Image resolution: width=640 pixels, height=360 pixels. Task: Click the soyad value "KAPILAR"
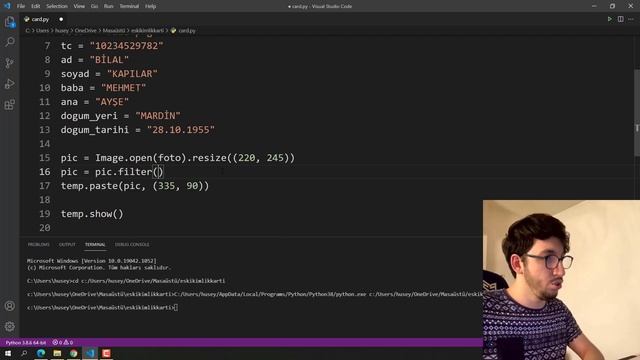132,74
